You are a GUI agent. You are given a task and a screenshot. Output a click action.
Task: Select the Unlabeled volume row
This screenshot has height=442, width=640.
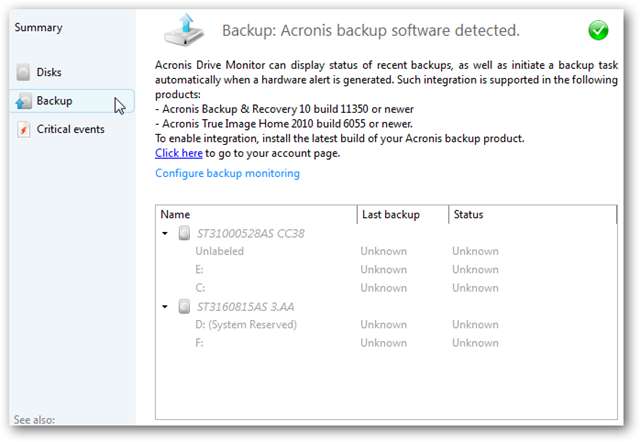pos(220,251)
